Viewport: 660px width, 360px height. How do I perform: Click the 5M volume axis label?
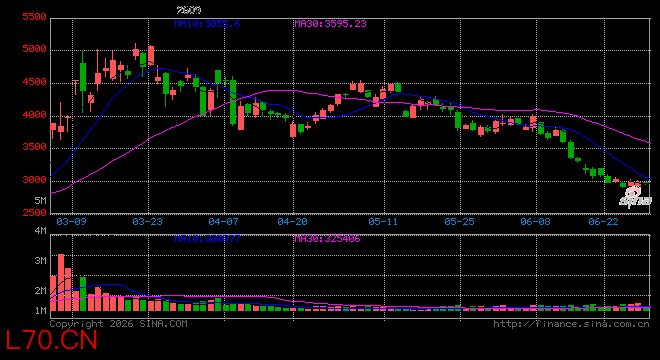(x=40, y=201)
